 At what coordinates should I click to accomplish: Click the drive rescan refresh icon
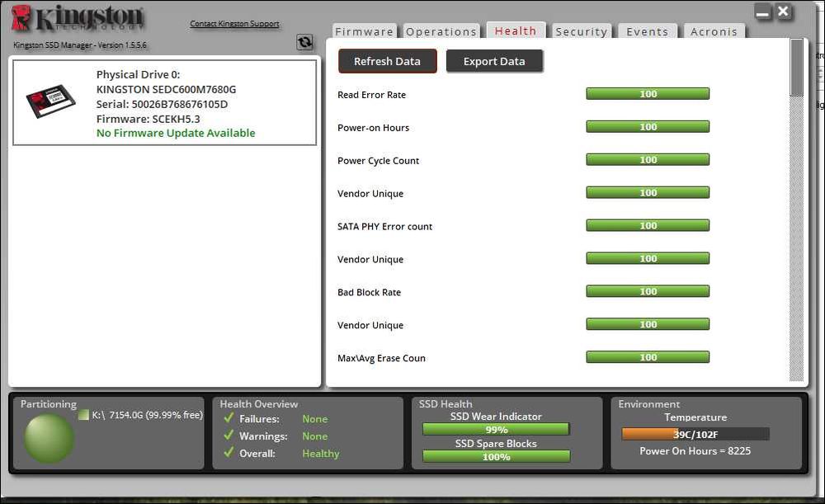point(304,42)
